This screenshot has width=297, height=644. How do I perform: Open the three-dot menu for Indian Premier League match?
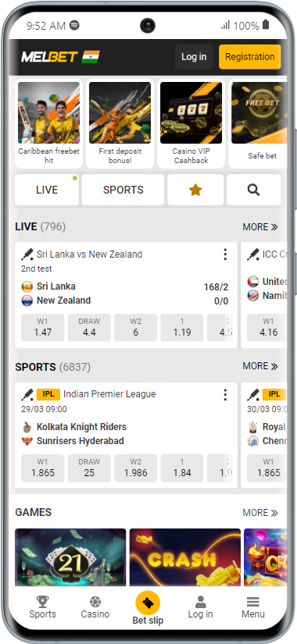tap(225, 395)
